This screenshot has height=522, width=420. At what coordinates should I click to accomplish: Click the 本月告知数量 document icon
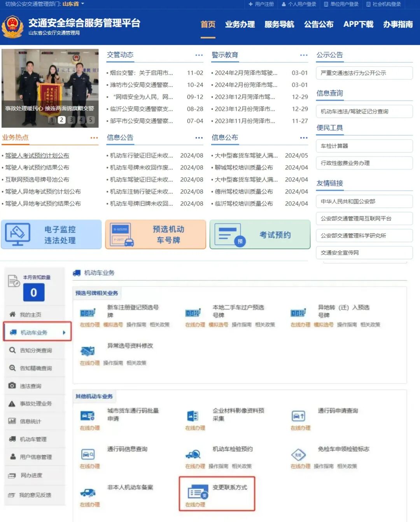[14, 281]
